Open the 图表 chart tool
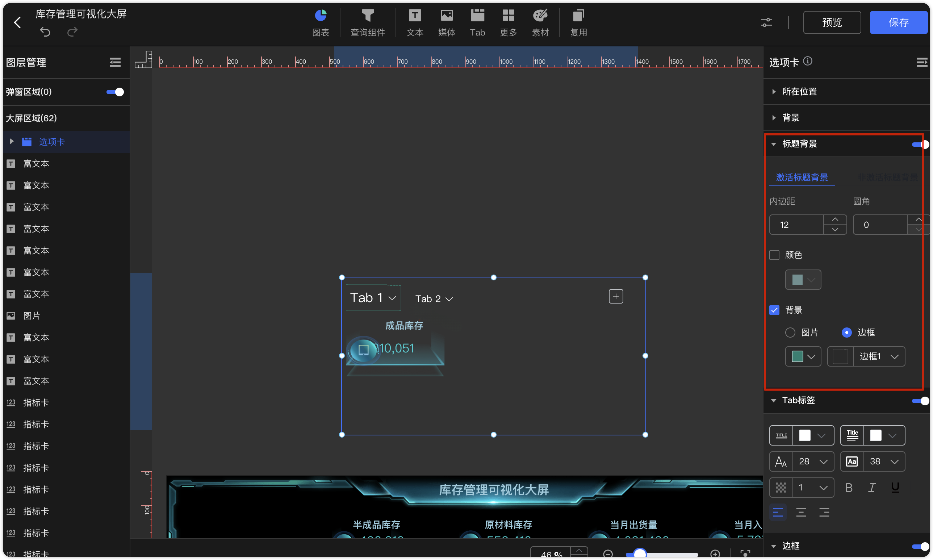This screenshot has height=560, width=933. [x=321, y=23]
